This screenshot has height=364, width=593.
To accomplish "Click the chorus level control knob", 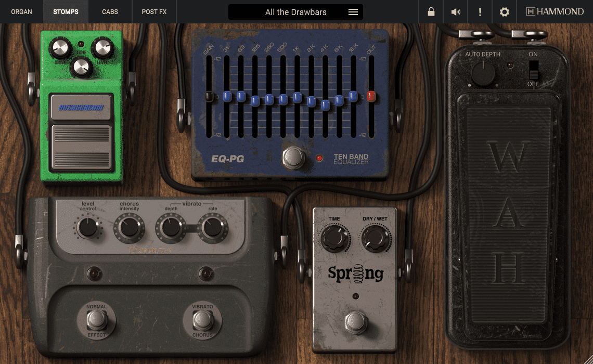I will tap(88, 228).
